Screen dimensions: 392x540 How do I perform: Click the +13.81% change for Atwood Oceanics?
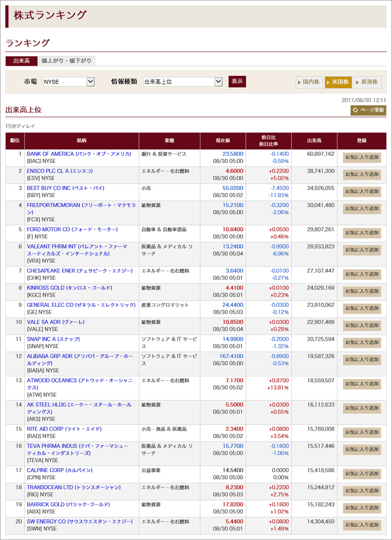278,388
